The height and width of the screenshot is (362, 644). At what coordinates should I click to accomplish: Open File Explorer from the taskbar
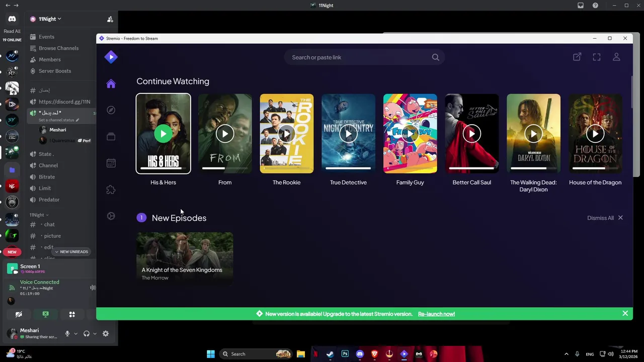(300, 354)
